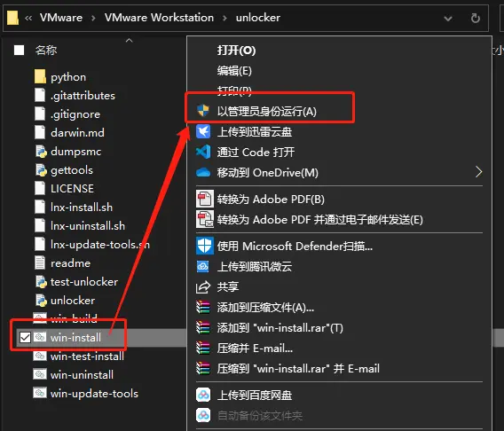Screen dimensions: 504x431
Task: Click the Adobe PDF convert icon
Action: pos(204,199)
